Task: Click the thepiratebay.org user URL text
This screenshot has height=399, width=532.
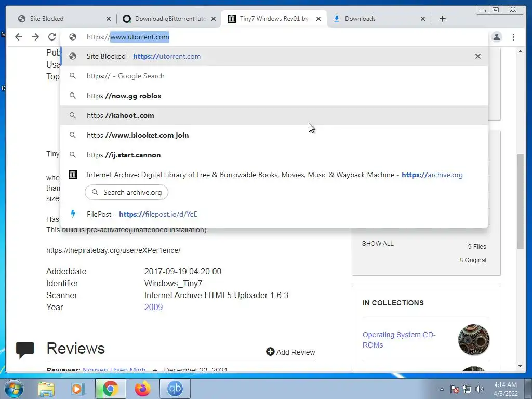Action: point(113,250)
